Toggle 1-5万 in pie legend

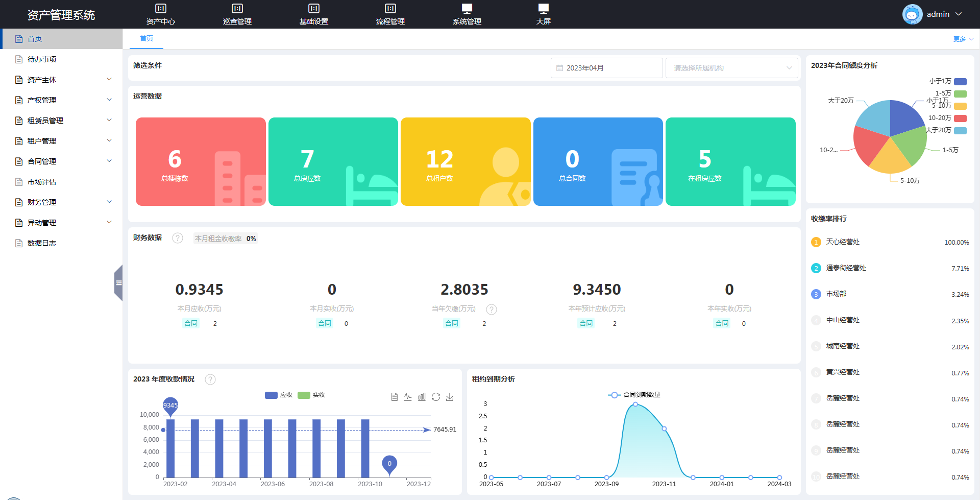coord(951,93)
